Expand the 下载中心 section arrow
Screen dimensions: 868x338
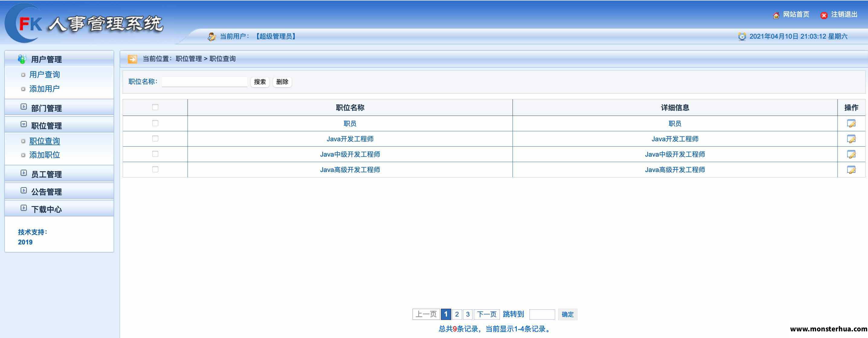24,208
